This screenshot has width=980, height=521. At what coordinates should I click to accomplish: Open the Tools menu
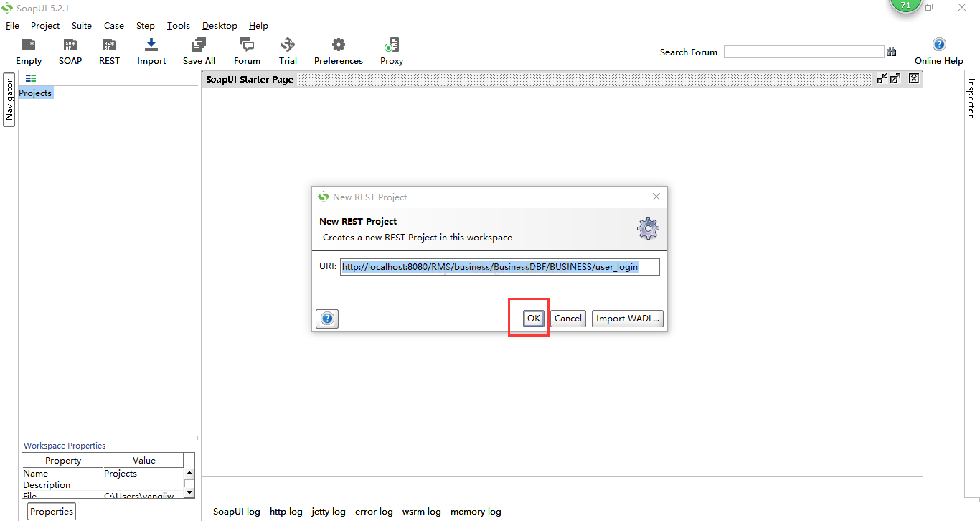(179, 25)
